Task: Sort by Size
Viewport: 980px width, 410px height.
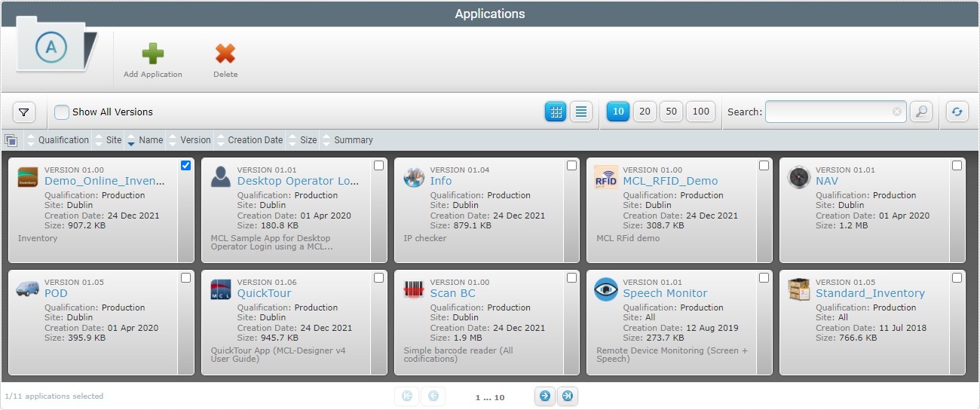Action: point(308,140)
